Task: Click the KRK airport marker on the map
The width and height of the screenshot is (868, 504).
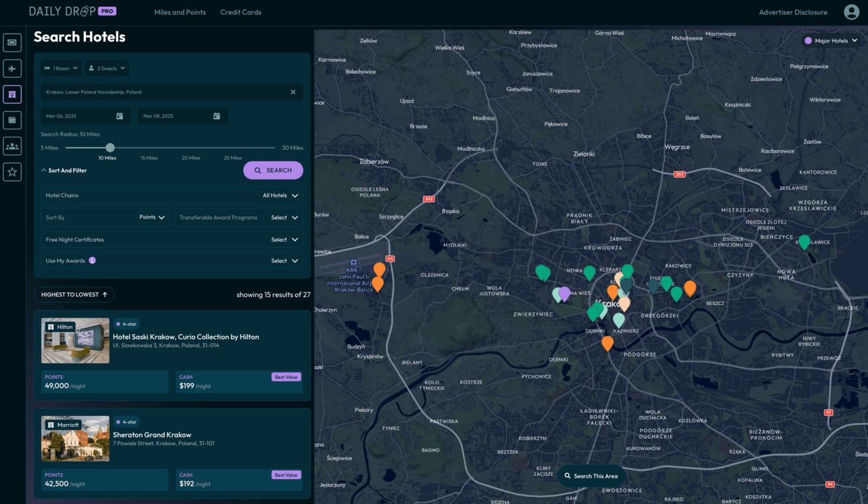Action: click(x=354, y=263)
